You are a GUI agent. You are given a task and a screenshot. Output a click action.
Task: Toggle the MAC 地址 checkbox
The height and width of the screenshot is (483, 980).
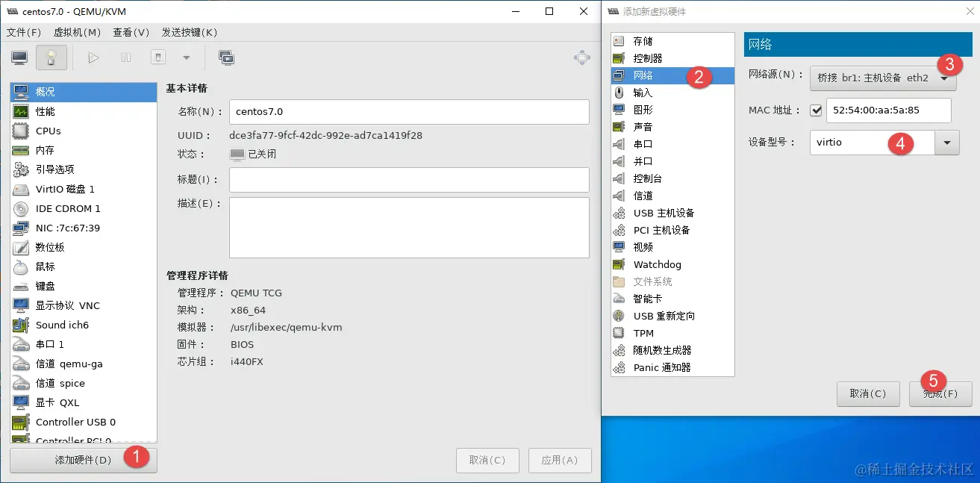(816, 110)
